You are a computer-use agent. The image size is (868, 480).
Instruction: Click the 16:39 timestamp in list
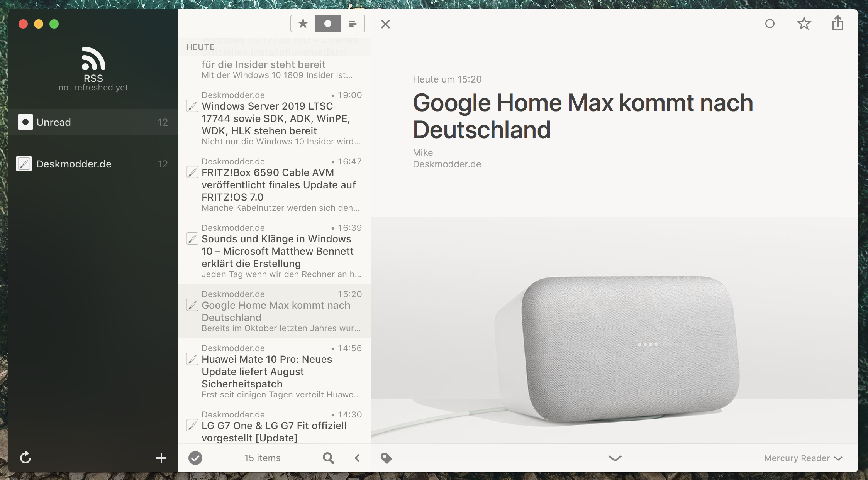(x=350, y=228)
